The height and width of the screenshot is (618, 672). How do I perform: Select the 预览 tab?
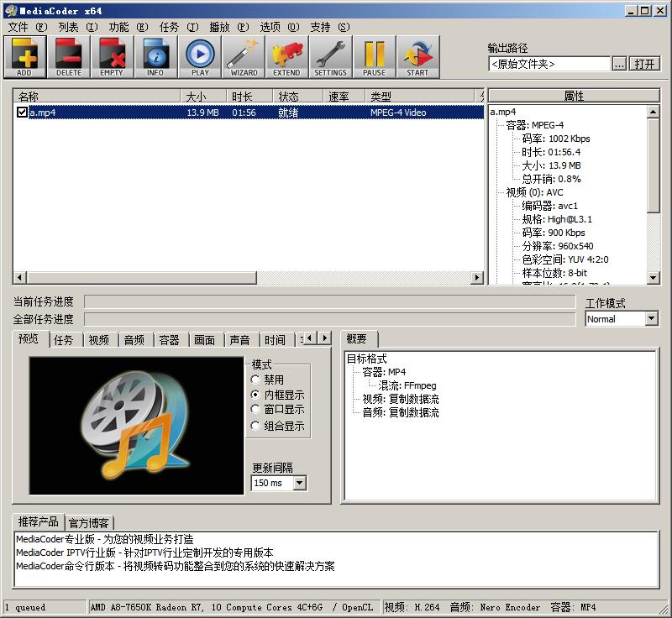click(29, 338)
